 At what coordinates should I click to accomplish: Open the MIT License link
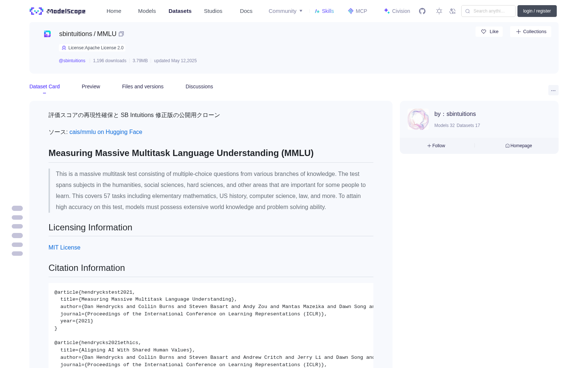tap(64, 247)
